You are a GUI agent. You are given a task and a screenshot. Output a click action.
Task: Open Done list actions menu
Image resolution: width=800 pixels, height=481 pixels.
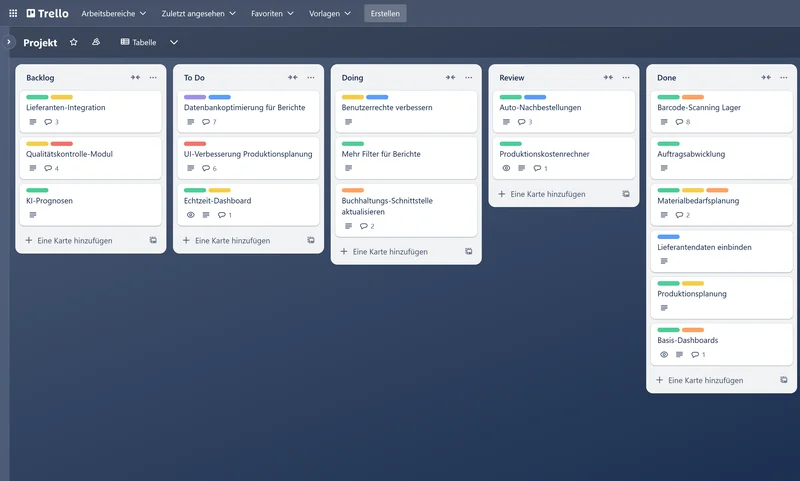click(x=784, y=78)
